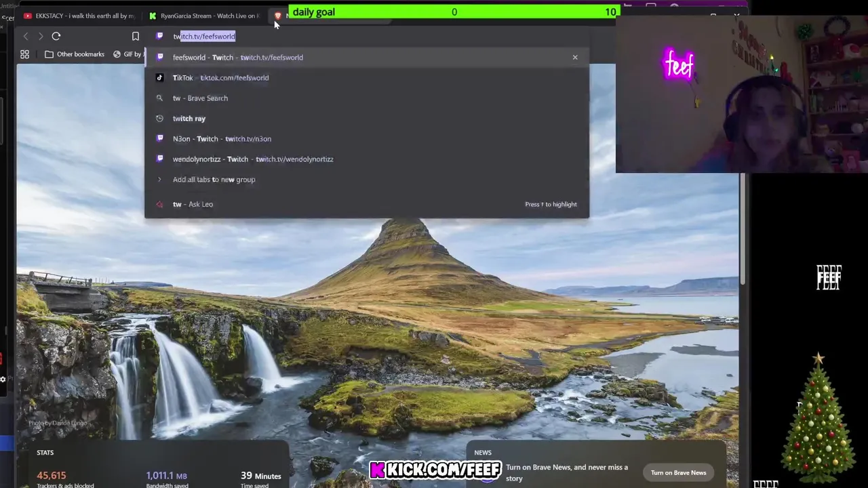Click the Kick favicon on the RyanGarcia tab

click(153, 16)
